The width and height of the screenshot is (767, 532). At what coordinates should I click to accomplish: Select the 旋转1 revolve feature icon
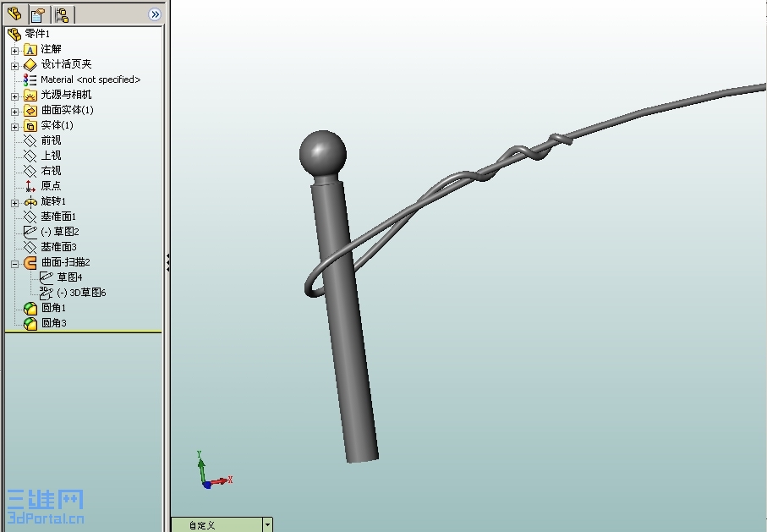(30, 201)
